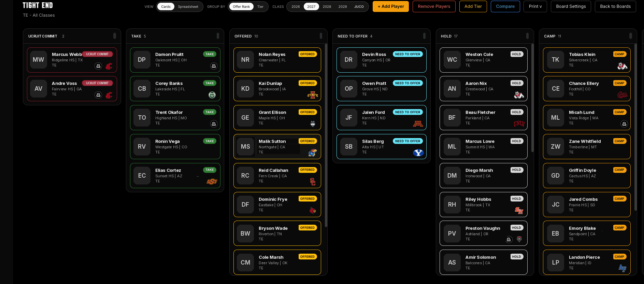Click helmet icon on Damon Pruitt card
Screen dimensions: 644x284
click(214, 66)
